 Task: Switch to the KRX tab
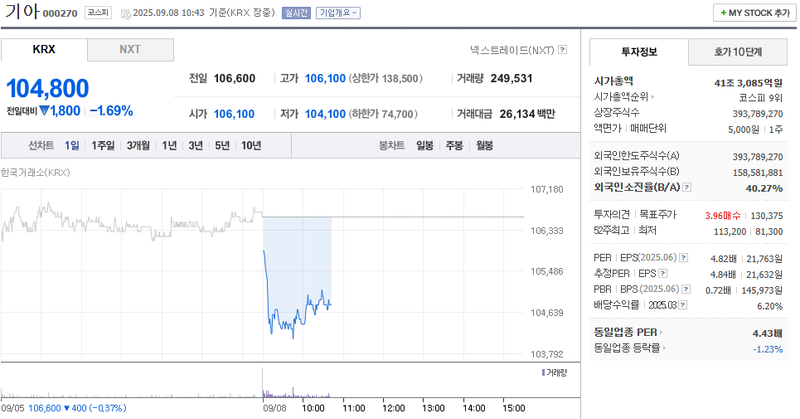point(44,50)
